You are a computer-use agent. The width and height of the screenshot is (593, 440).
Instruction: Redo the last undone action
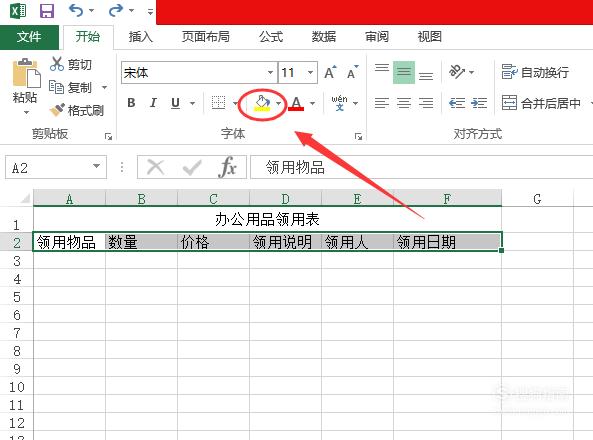[x=115, y=10]
